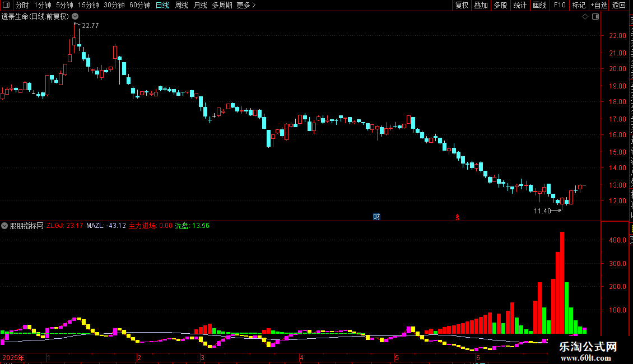The height and width of the screenshot is (364, 633).
Task: Select the 1分钟 period tab
Action: (43, 5)
